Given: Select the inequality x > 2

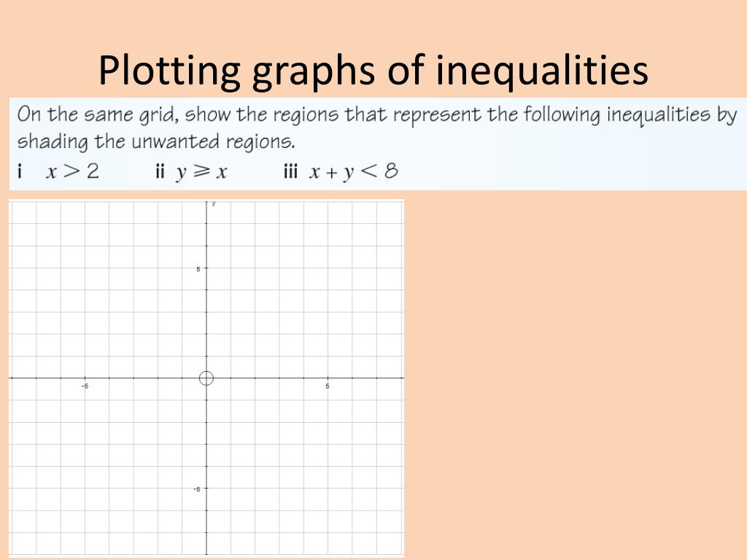Looking at the screenshot, I should (72, 171).
